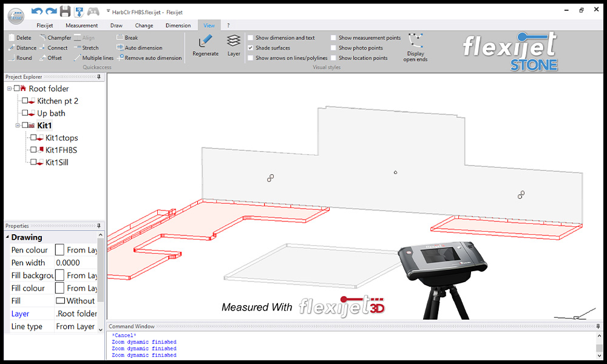Collapse the Root folder node

(10, 89)
